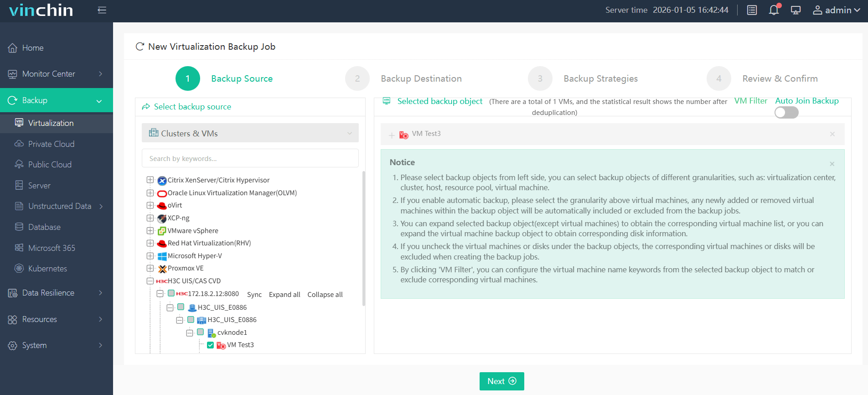Check the cvknode1 host checkbox
The height and width of the screenshot is (395, 868).
click(200, 332)
